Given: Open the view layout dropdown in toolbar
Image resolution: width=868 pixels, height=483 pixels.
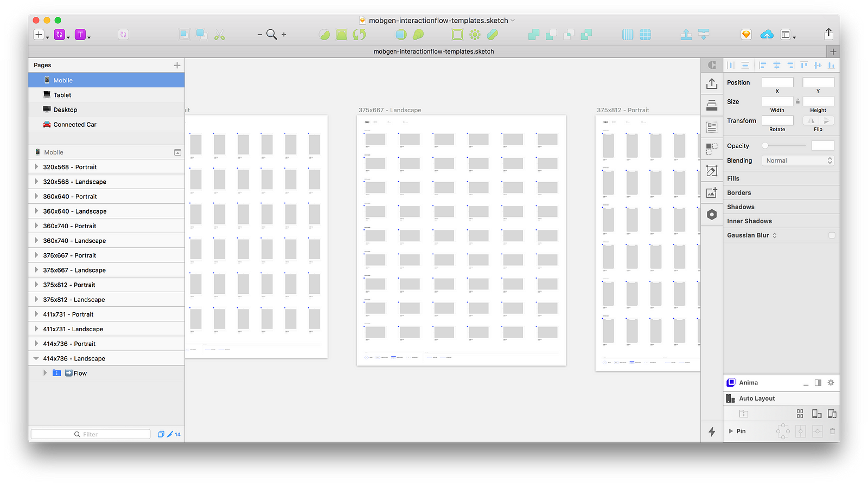Looking at the screenshot, I should point(788,35).
